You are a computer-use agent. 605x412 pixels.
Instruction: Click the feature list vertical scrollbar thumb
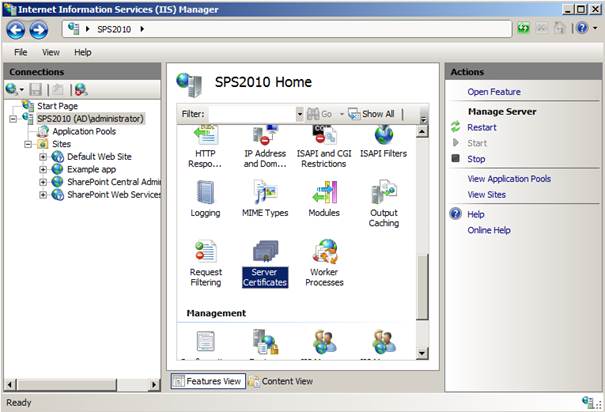(422, 287)
